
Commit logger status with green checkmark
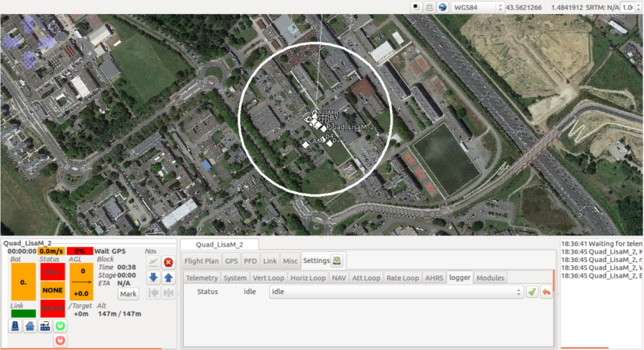click(533, 292)
